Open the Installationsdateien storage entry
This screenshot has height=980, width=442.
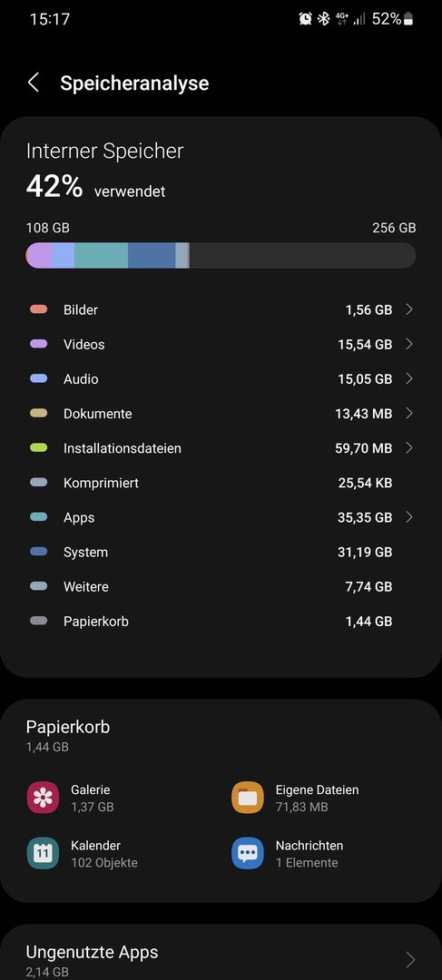click(x=221, y=448)
